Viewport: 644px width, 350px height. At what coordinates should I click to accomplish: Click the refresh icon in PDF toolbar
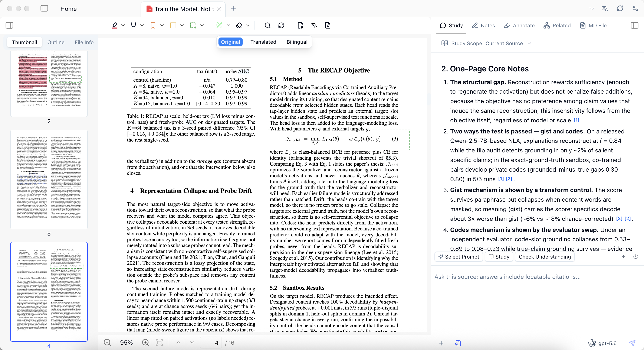coord(281,25)
